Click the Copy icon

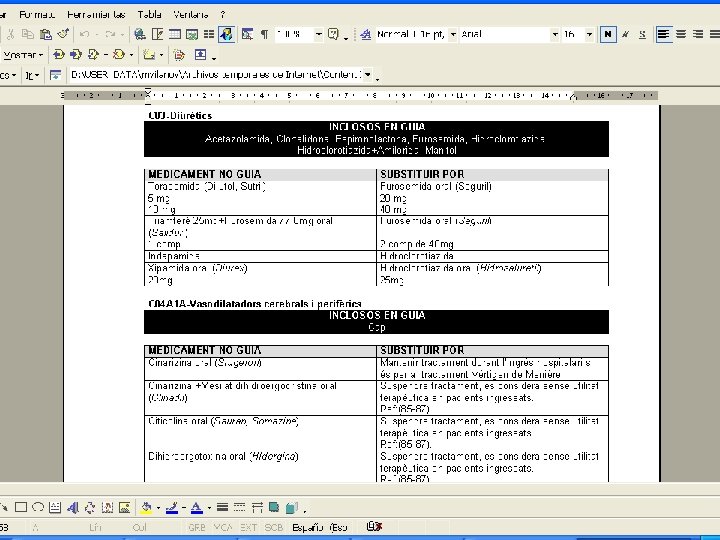click(28, 34)
